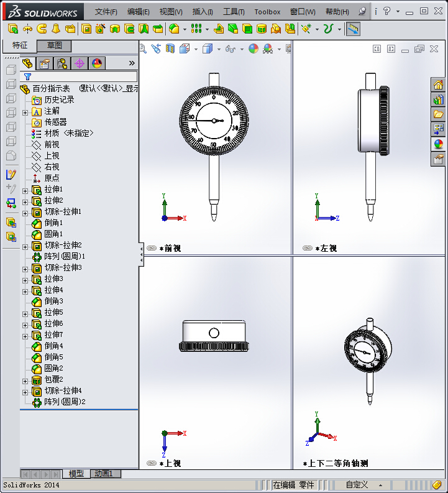The height and width of the screenshot is (493, 448).
Task: Open the Design Library task pane
Action: click(438, 99)
